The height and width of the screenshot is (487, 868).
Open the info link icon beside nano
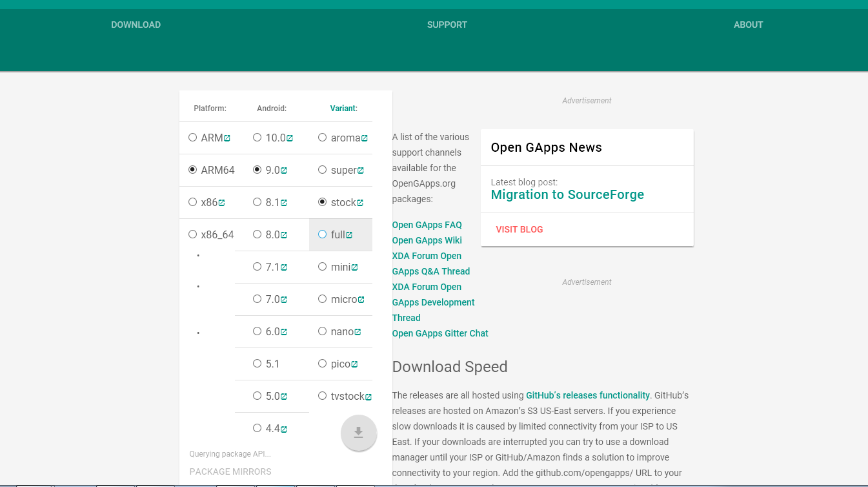[358, 332]
